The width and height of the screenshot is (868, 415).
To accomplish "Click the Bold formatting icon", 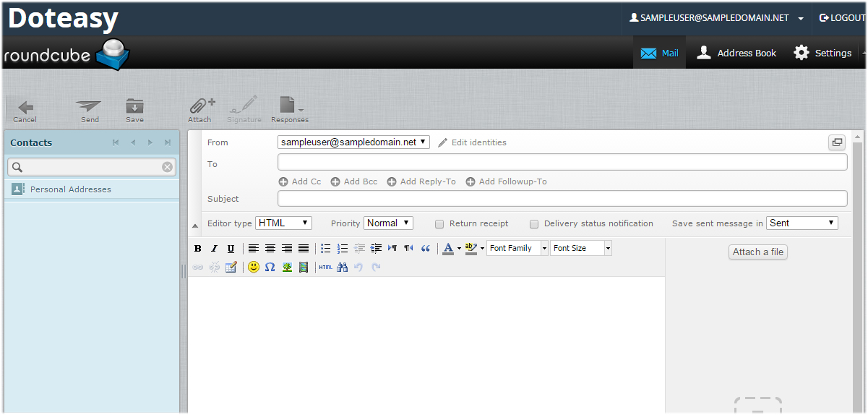I will tap(198, 248).
